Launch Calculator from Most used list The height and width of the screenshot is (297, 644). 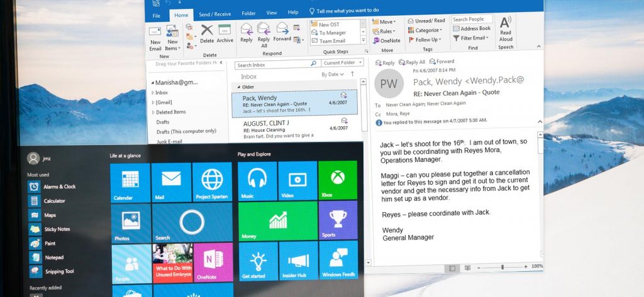[47, 201]
